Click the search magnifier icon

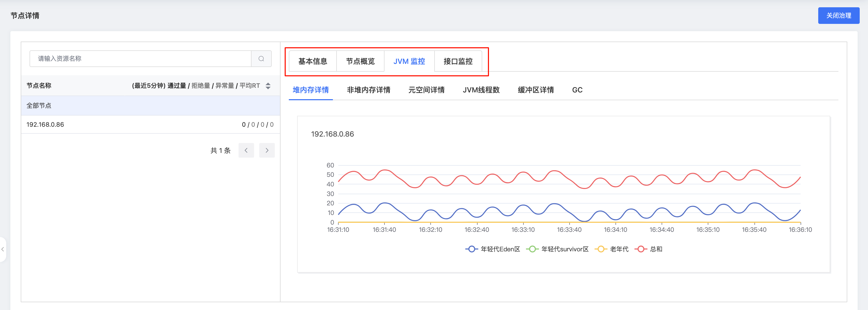tap(261, 59)
